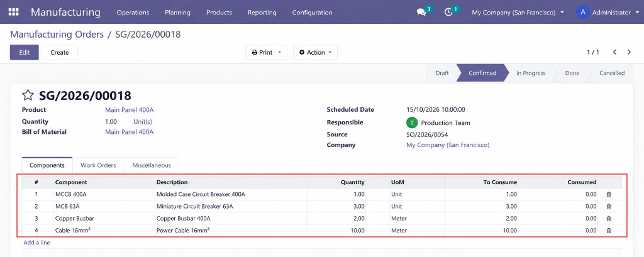644x257 pixels.
Task: Click the Edit button
Action: pyautogui.click(x=25, y=52)
